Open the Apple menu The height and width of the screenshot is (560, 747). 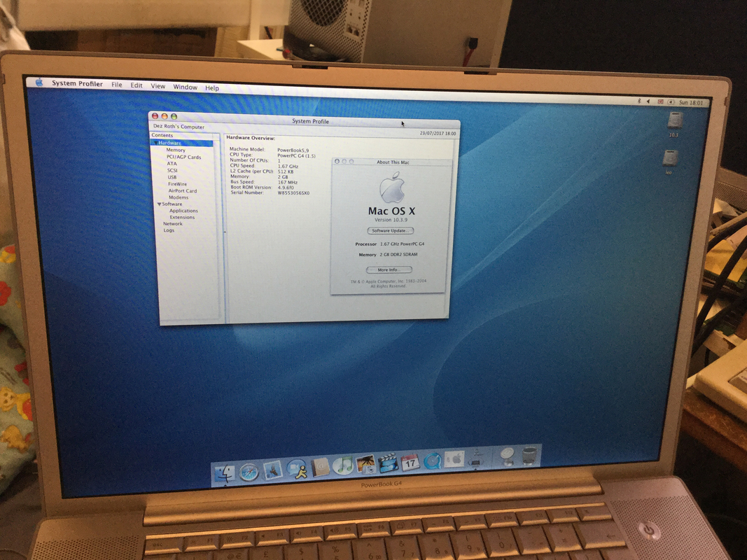click(x=39, y=83)
